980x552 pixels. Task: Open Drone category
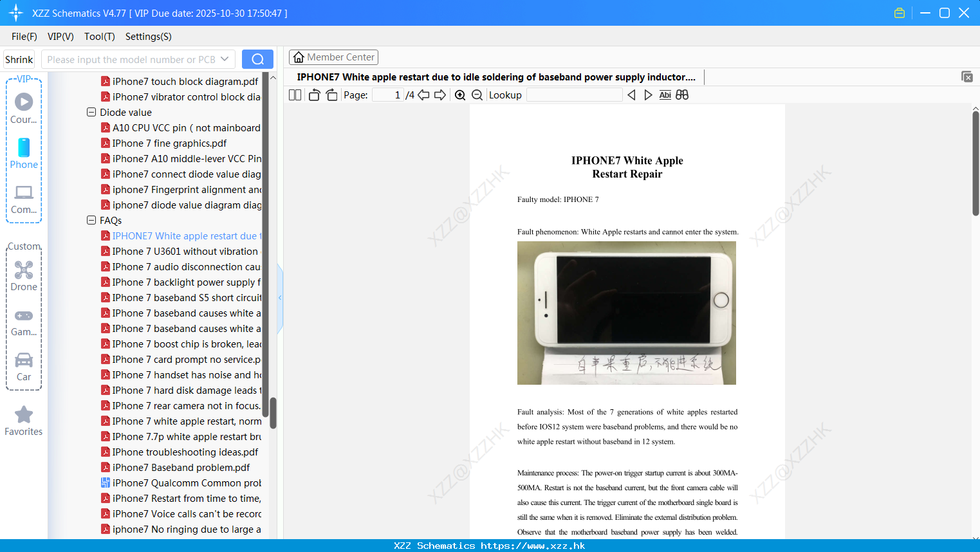[x=24, y=276]
